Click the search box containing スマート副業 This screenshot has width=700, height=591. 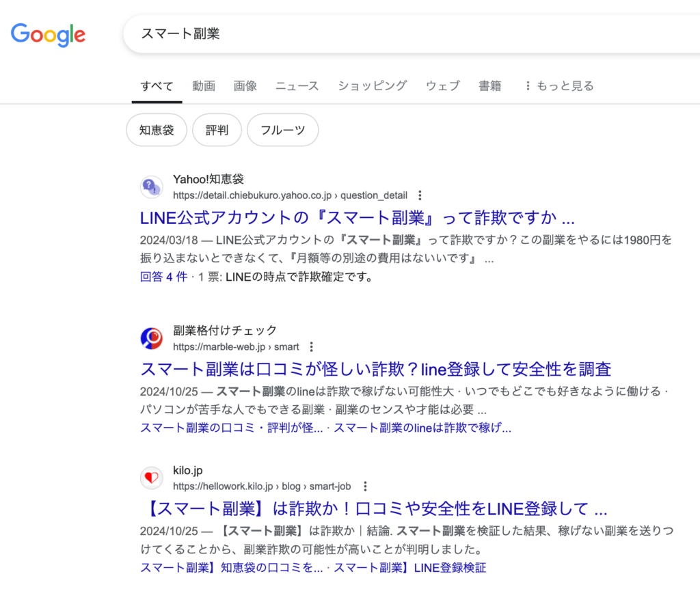tap(411, 34)
